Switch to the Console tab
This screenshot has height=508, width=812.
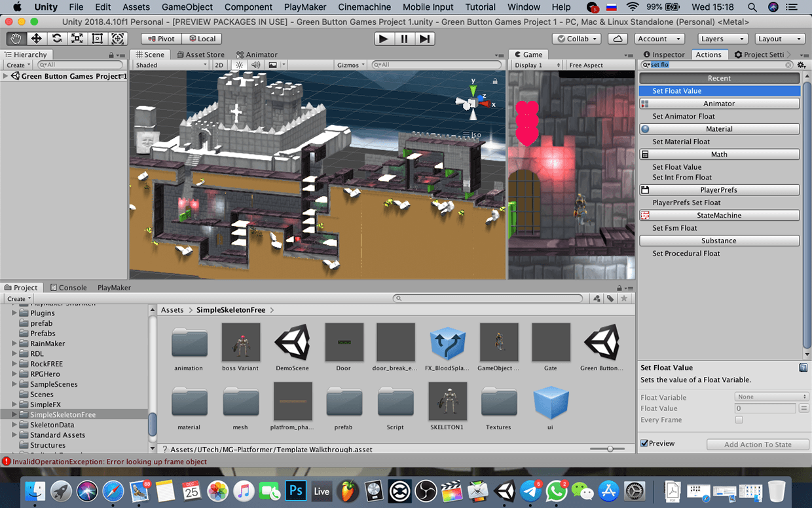point(68,287)
